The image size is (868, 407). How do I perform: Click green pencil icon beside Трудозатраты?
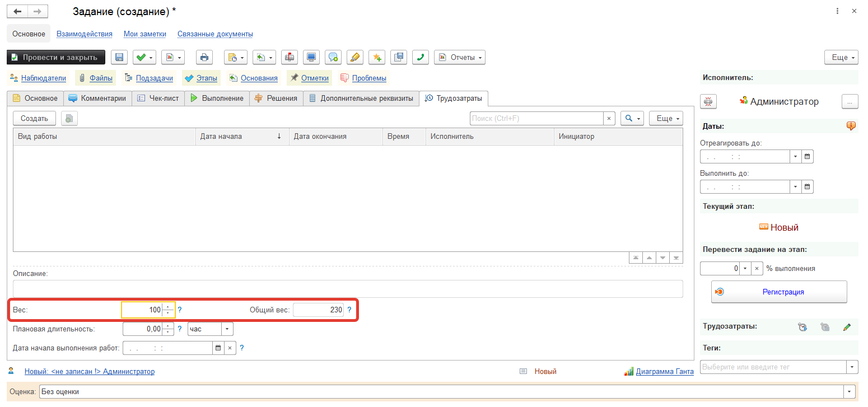coord(847,327)
